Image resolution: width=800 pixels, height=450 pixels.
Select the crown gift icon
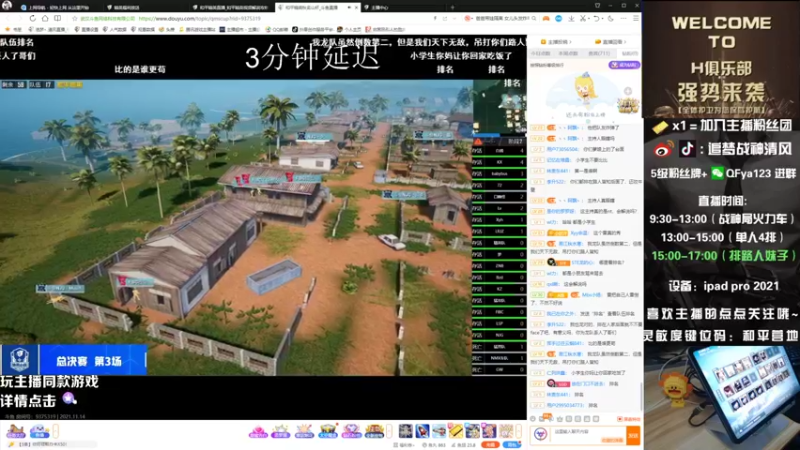281,432
